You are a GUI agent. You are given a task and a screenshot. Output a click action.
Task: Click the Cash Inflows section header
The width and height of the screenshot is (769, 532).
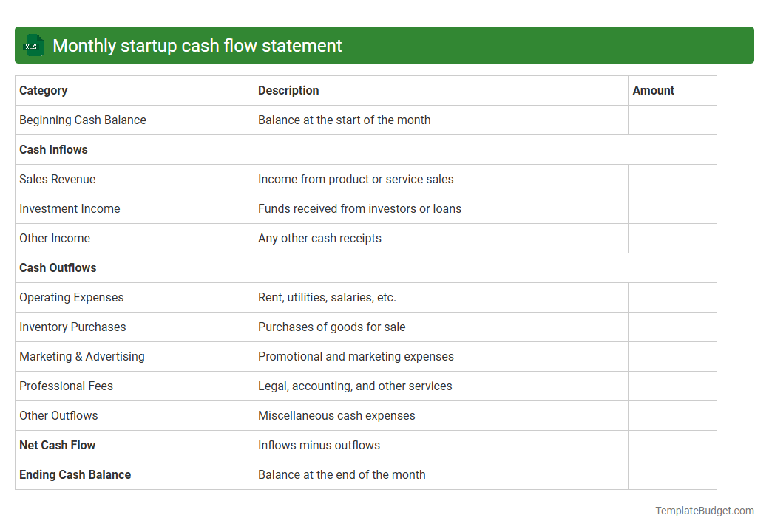53,149
